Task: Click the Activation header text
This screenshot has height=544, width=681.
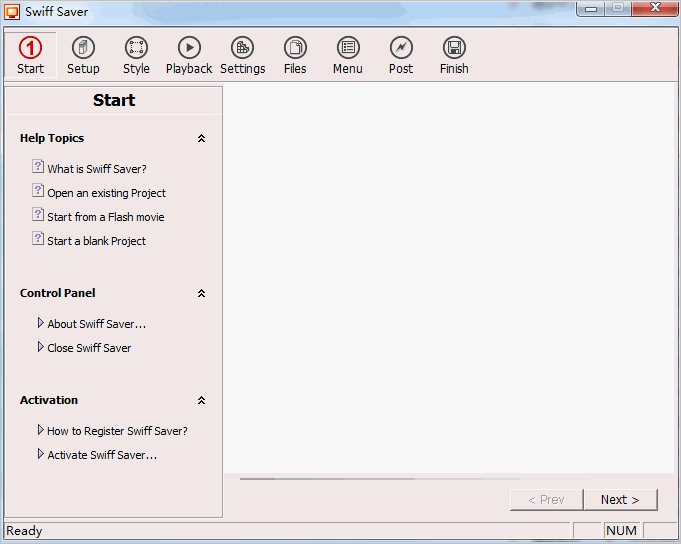Action: pos(49,400)
